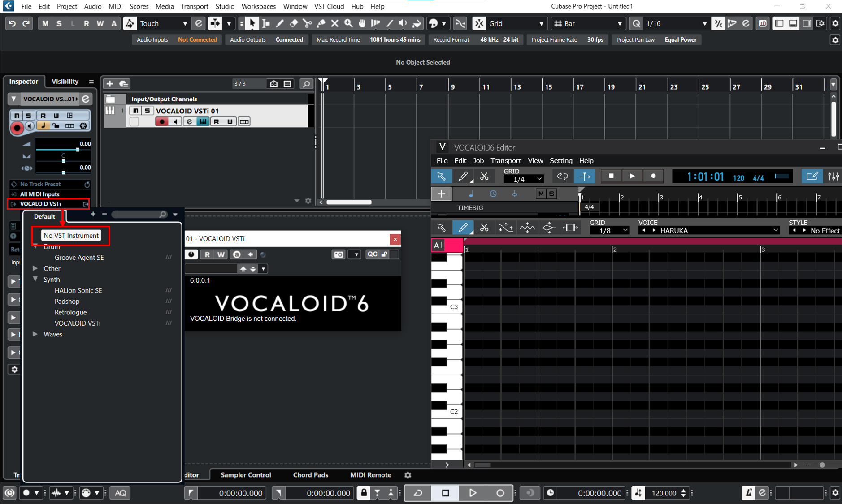842x504 pixels.
Task: Click the Add Track plus icon in track list
Action: point(110,84)
